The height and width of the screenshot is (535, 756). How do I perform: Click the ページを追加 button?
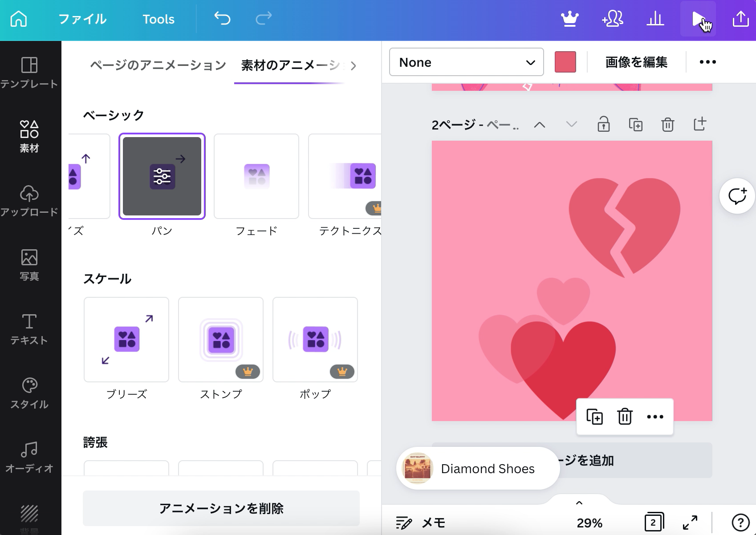(x=572, y=460)
